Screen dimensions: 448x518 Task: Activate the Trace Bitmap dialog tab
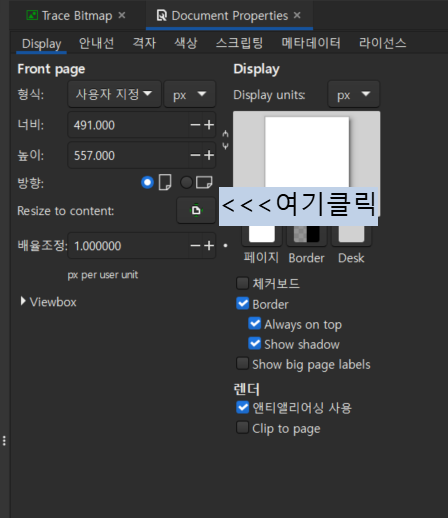click(x=77, y=15)
